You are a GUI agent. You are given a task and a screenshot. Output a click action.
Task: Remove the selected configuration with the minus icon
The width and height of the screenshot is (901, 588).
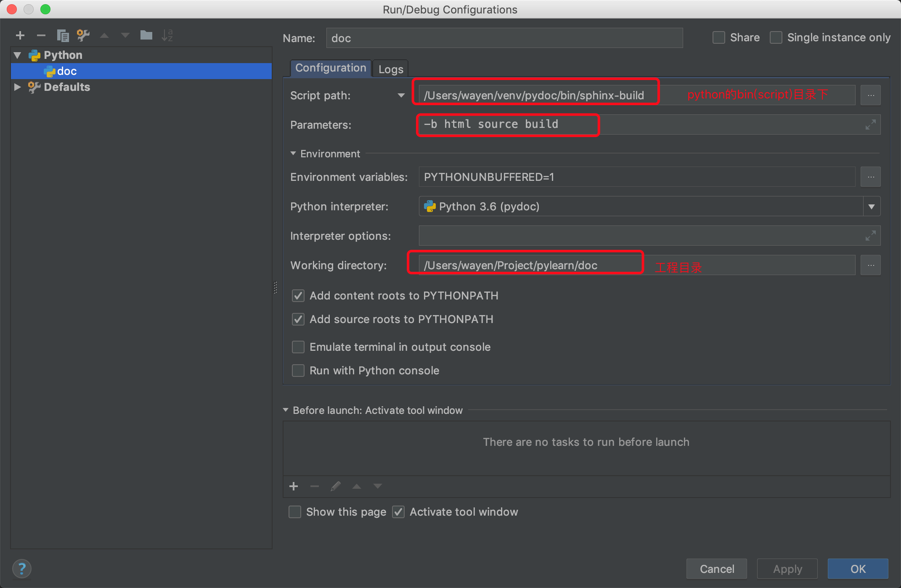[x=41, y=35]
